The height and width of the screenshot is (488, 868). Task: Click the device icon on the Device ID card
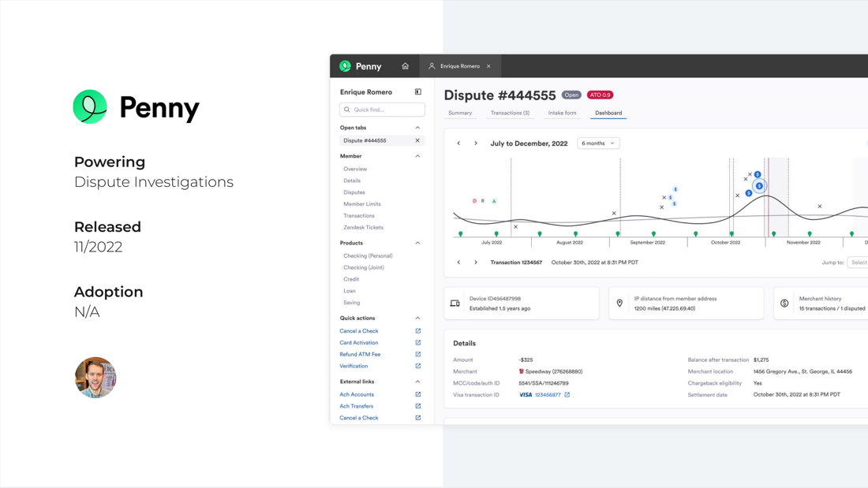pos(455,303)
